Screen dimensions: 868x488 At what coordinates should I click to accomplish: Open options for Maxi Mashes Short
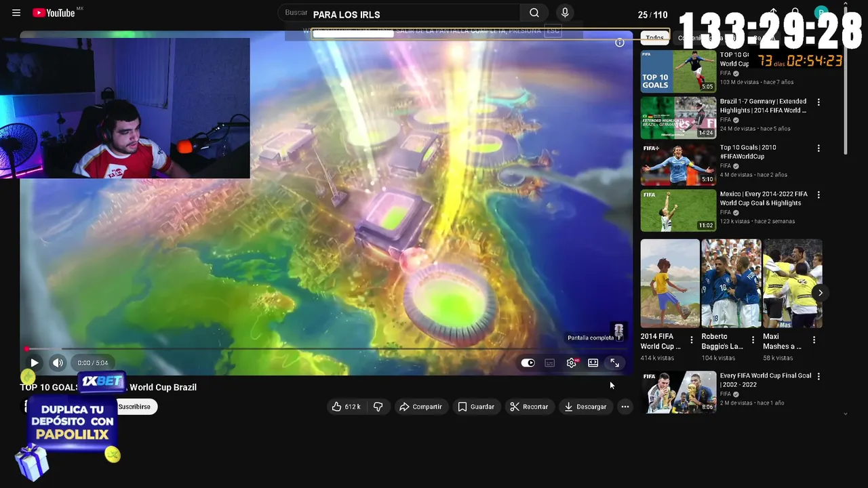click(x=814, y=340)
